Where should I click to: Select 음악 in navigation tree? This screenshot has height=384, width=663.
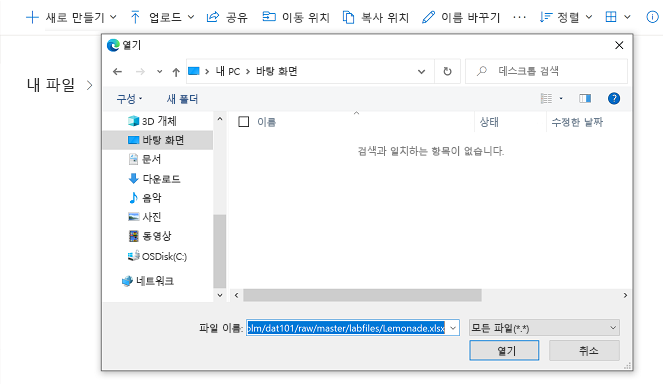[144, 197]
